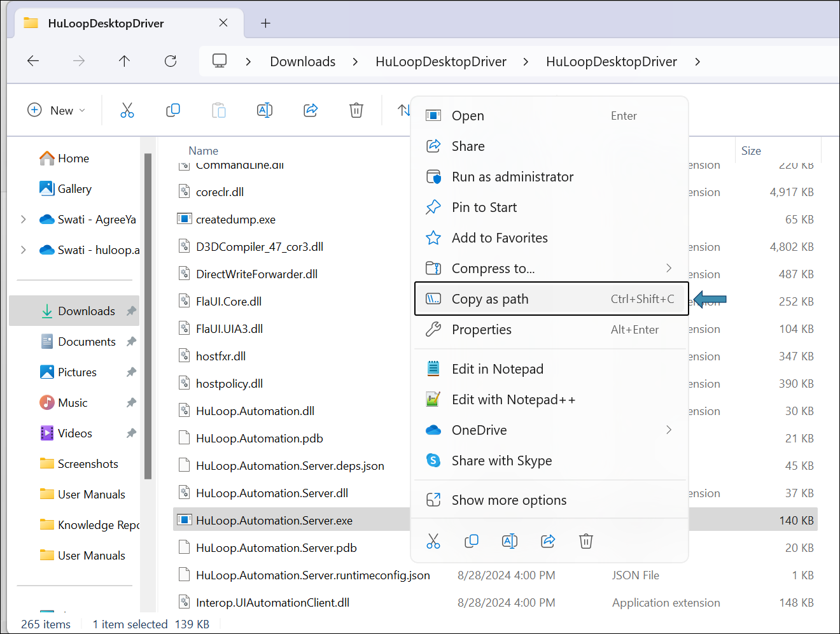Click the pin icon next to Music
The height and width of the screenshot is (634, 840).
point(131,403)
